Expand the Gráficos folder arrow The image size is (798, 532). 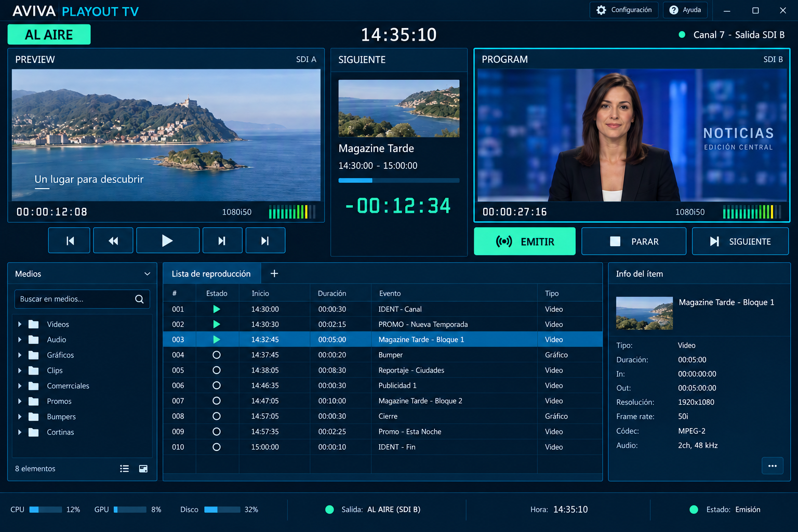(x=20, y=355)
